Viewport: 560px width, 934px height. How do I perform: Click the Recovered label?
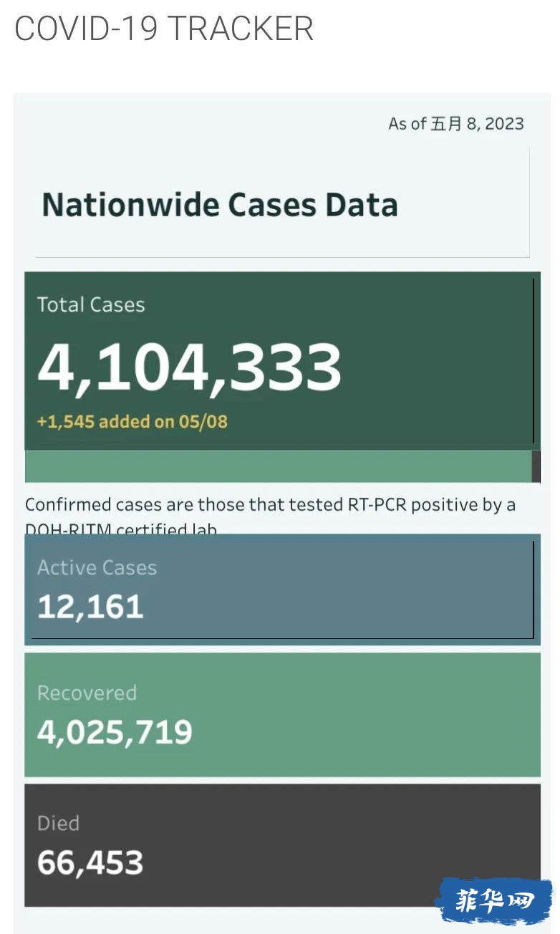tap(87, 693)
